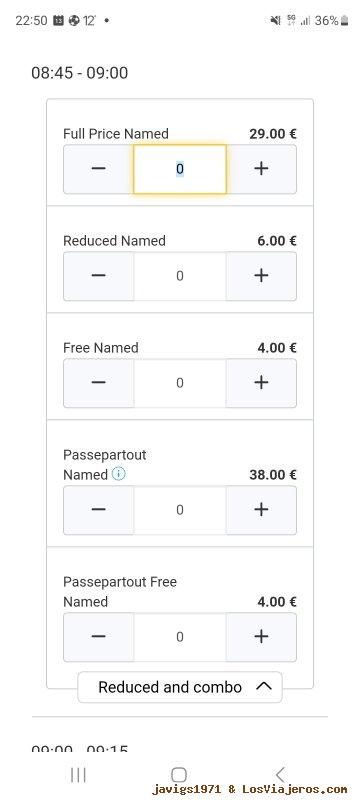Click plus for Free Named ticket
This screenshot has height=800, width=360.
[261, 383]
